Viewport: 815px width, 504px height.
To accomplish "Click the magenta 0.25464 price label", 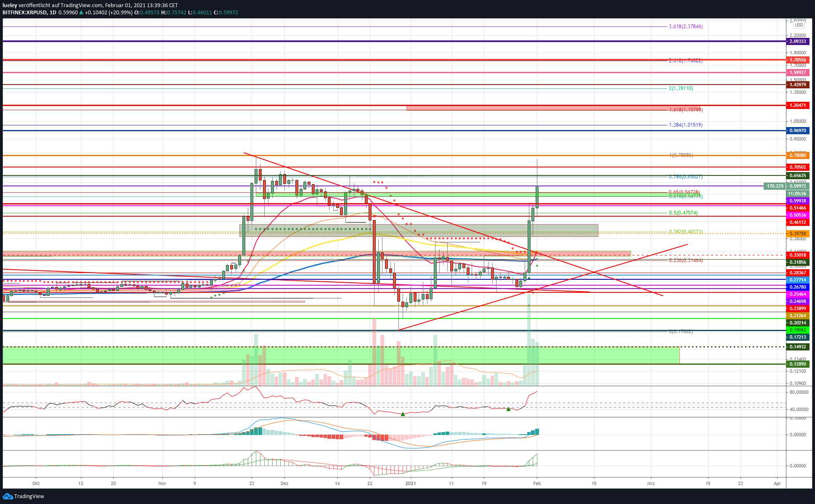I will 797,294.
